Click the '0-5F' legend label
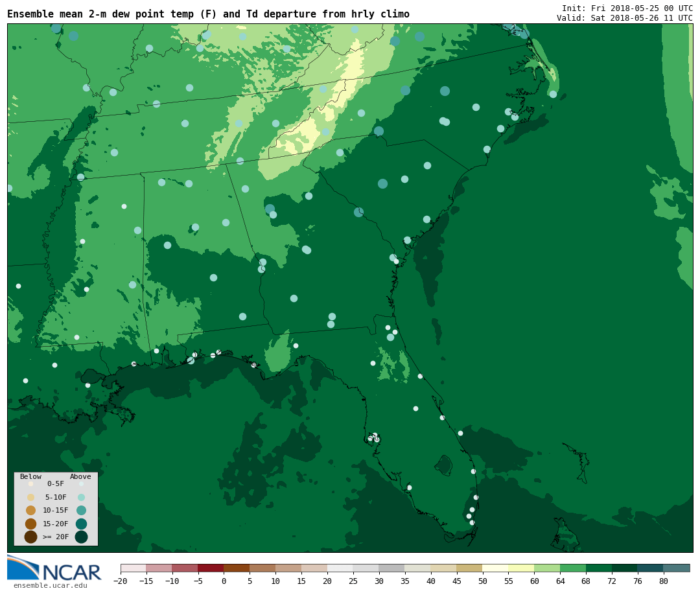The width and height of the screenshot is (700, 593). [x=56, y=483]
